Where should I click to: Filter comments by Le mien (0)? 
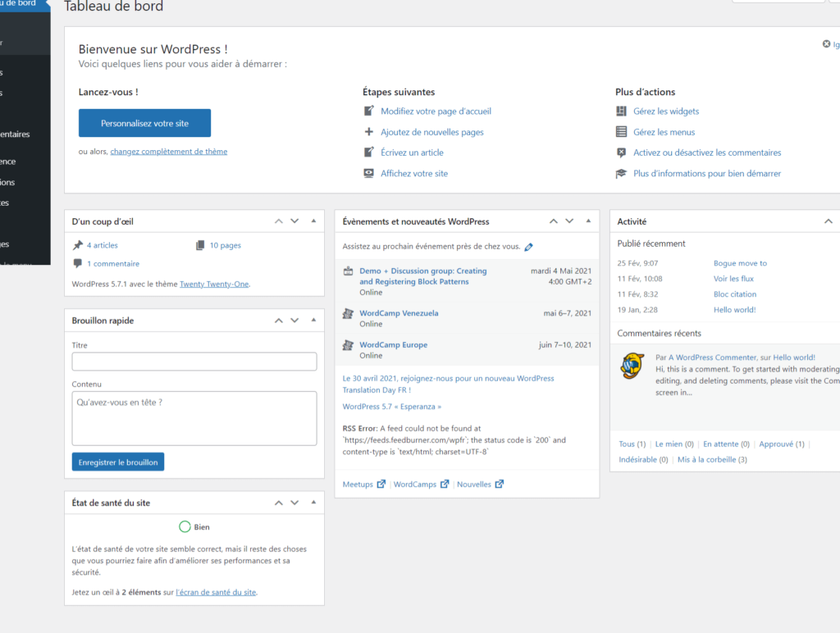click(674, 444)
